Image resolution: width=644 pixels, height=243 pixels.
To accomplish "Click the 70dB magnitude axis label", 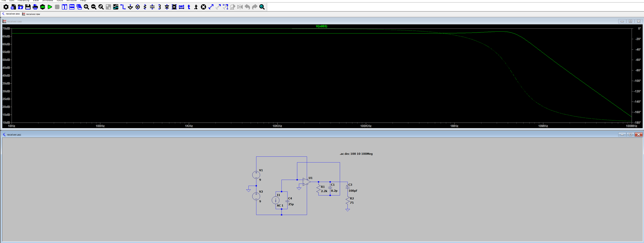I will click(x=6, y=28).
